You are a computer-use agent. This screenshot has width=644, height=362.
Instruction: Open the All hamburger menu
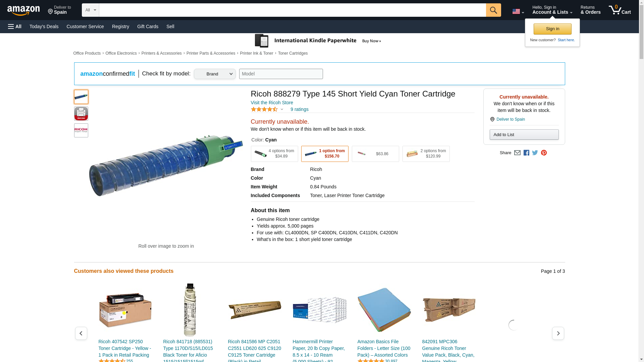(x=15, y=26)
